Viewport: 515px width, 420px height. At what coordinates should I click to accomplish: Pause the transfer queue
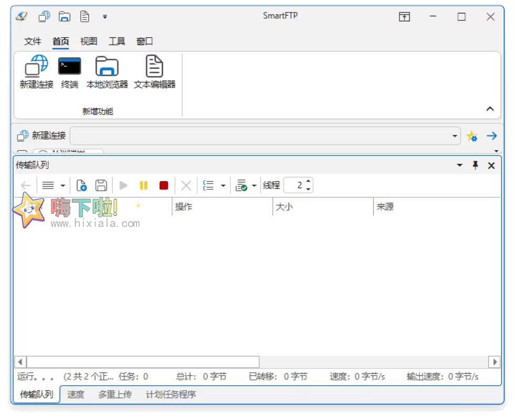[x=143, y=185]
